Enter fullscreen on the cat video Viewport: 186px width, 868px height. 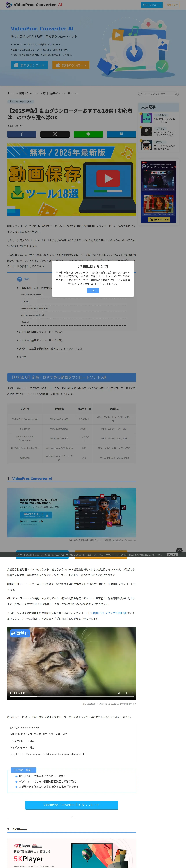coord(126,693)
